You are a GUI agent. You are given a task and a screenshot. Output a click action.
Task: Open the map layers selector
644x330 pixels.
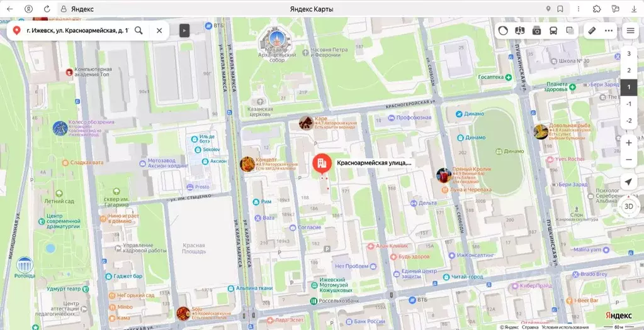[x=570, y=30]
